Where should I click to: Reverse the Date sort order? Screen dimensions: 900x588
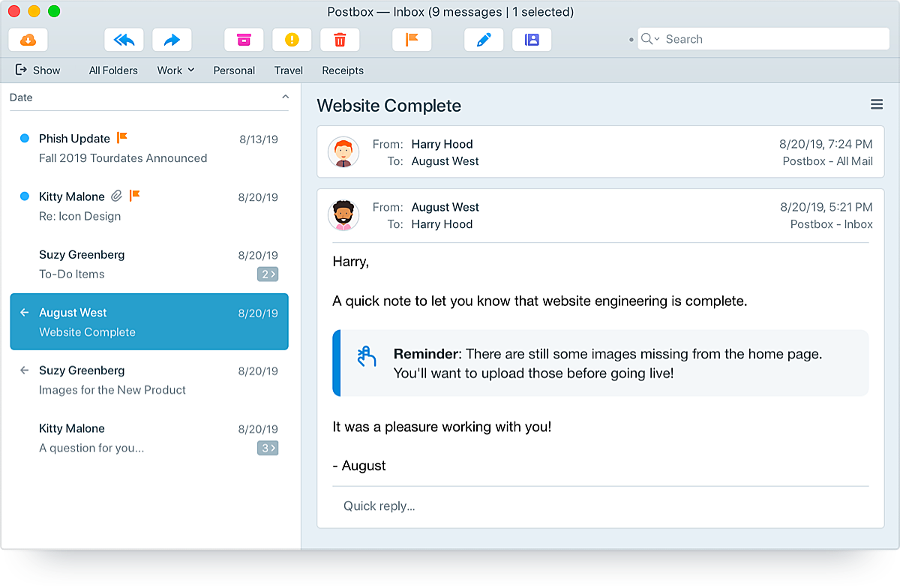pos(285,97)
